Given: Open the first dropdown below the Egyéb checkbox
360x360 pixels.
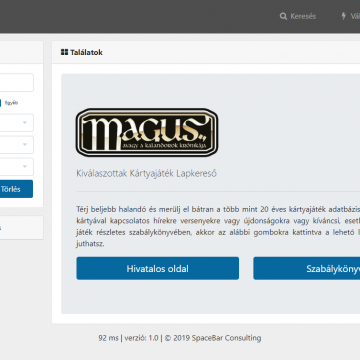Looking at the screenshot, I should click(16, 123).
